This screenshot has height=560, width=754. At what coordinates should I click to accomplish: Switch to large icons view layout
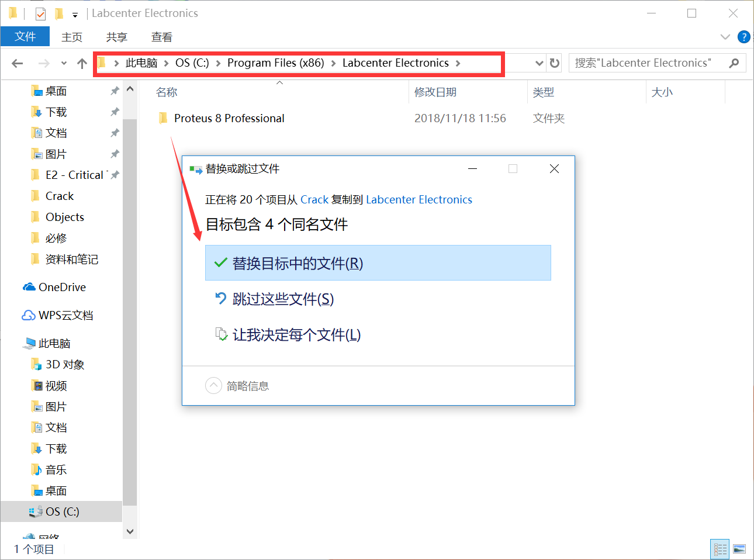click(739, 549)
